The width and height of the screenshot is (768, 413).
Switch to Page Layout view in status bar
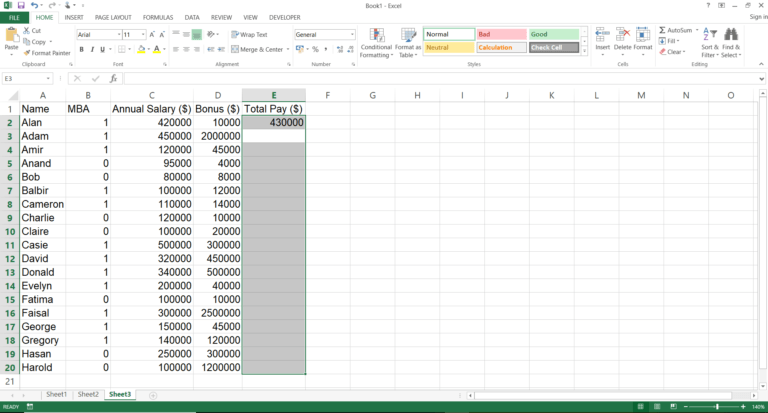(657, 407)
